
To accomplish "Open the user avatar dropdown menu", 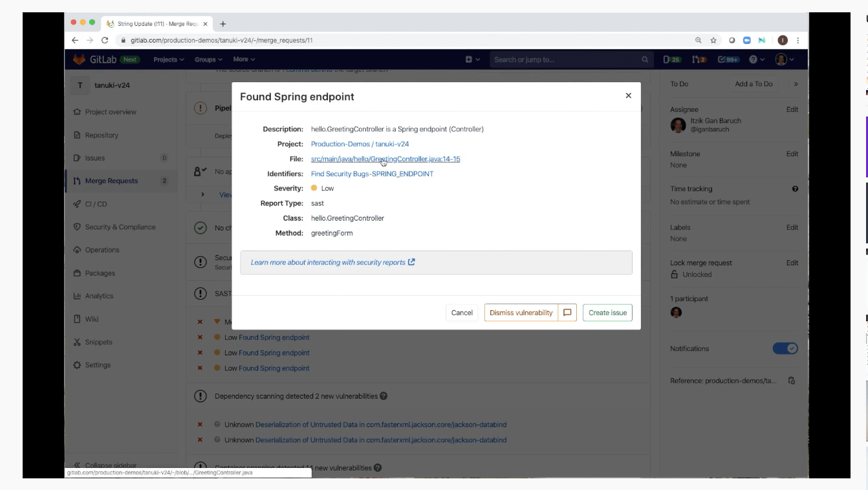I will (784, 60).
